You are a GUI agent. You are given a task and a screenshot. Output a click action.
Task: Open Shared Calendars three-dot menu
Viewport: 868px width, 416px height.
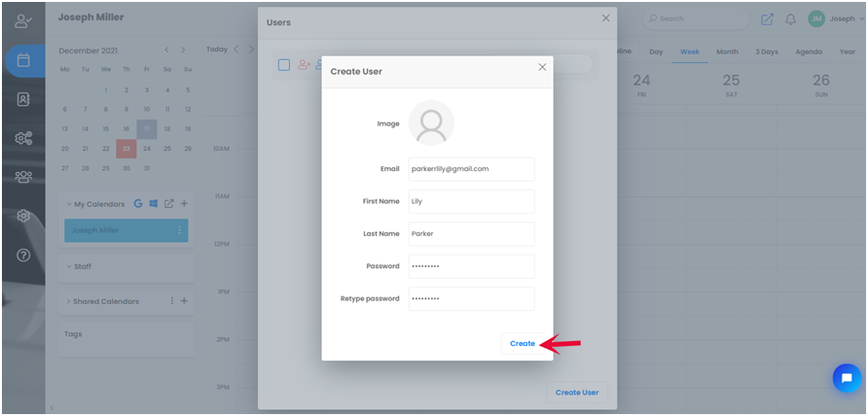(x=172, y=301)
